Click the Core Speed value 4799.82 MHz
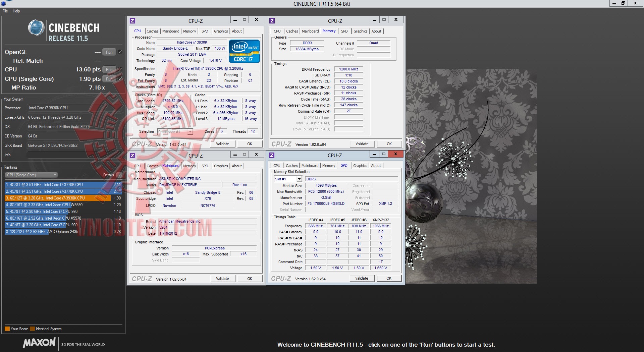The height and width of the screenshot is (352, 644). tap(173, 101)
